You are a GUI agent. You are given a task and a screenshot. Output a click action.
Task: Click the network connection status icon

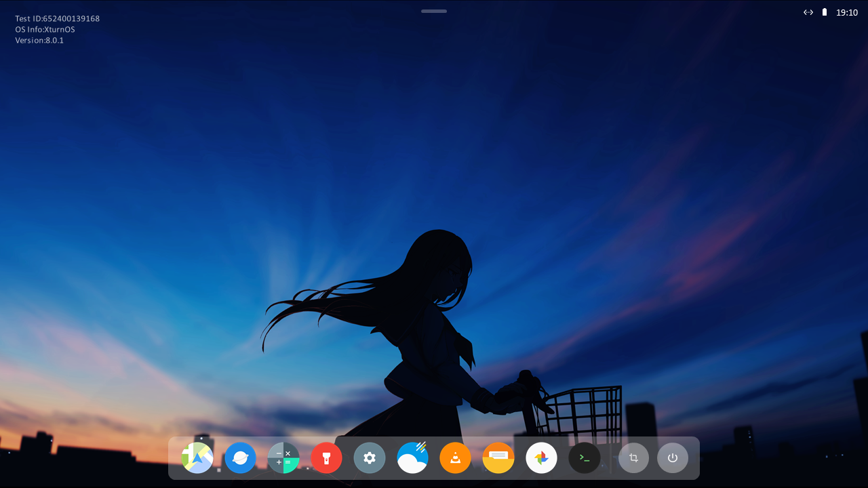pyautogui.click(x=808, y=12)
